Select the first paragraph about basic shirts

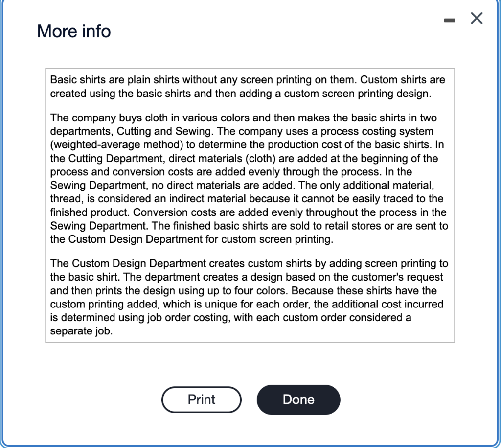[245, 86]
